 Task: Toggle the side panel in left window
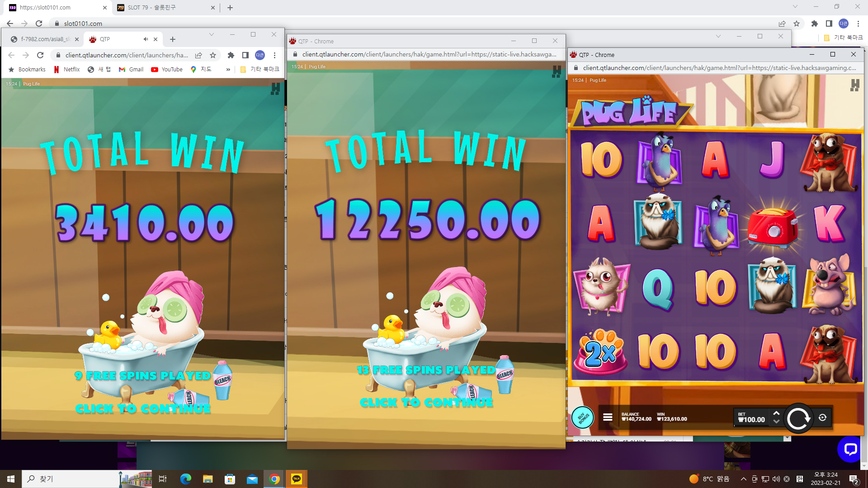point(245,55)
